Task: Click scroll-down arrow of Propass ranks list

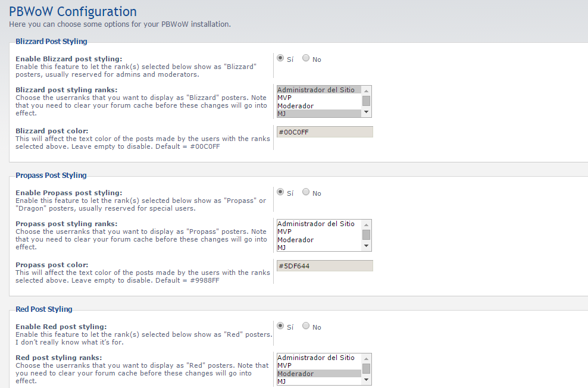Action: click(367, 246)
